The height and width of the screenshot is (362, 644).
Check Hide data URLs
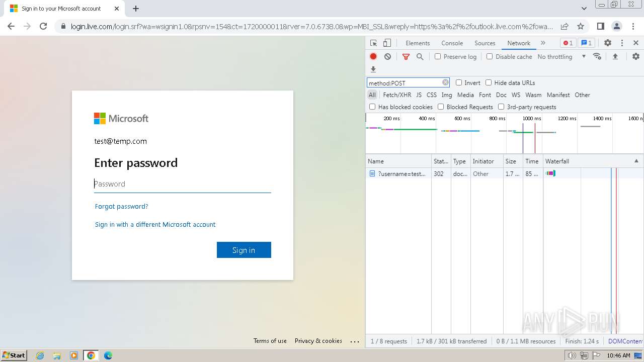[x=489, y=82]
